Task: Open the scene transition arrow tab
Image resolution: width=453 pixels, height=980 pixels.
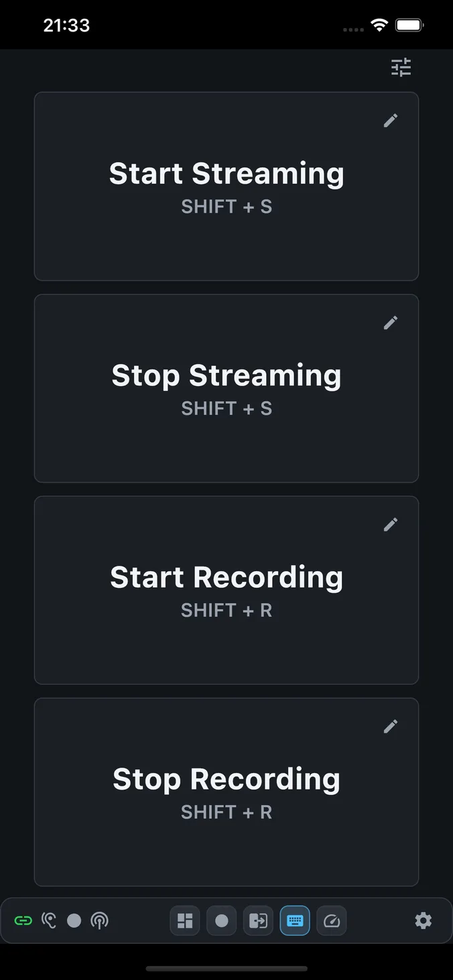Action: (258, 921)
